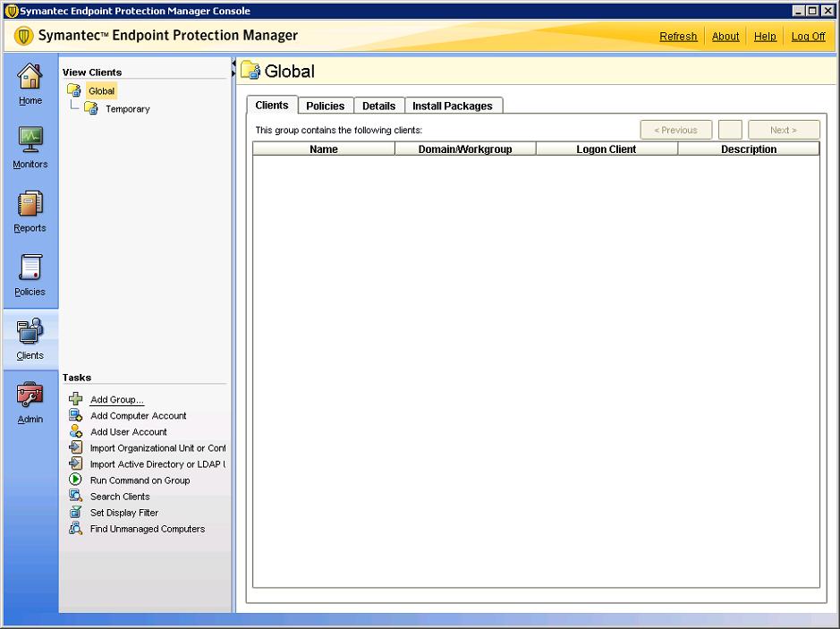Switch to the Policies tab
840x629 pixels.
tap(326, 106)
